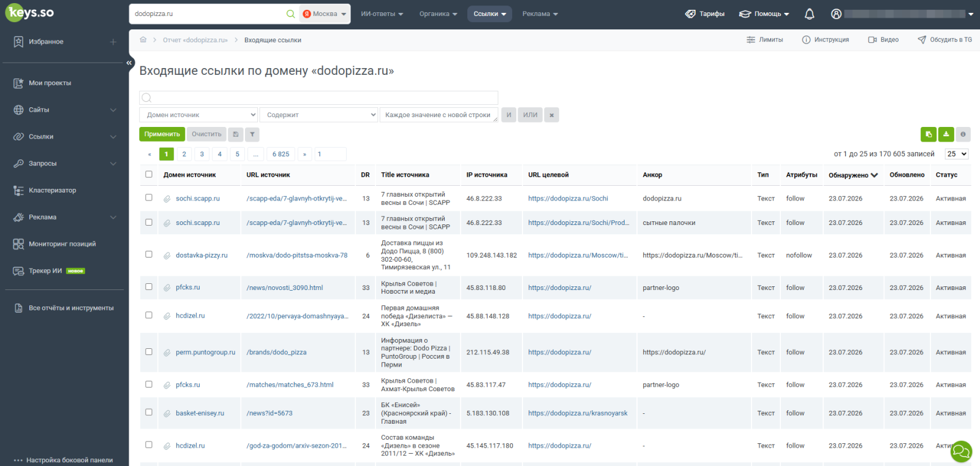The width and height of the screenshot is (980, 466).
Task: Open Настройка боковой панели settings
Action: (64, 460)
